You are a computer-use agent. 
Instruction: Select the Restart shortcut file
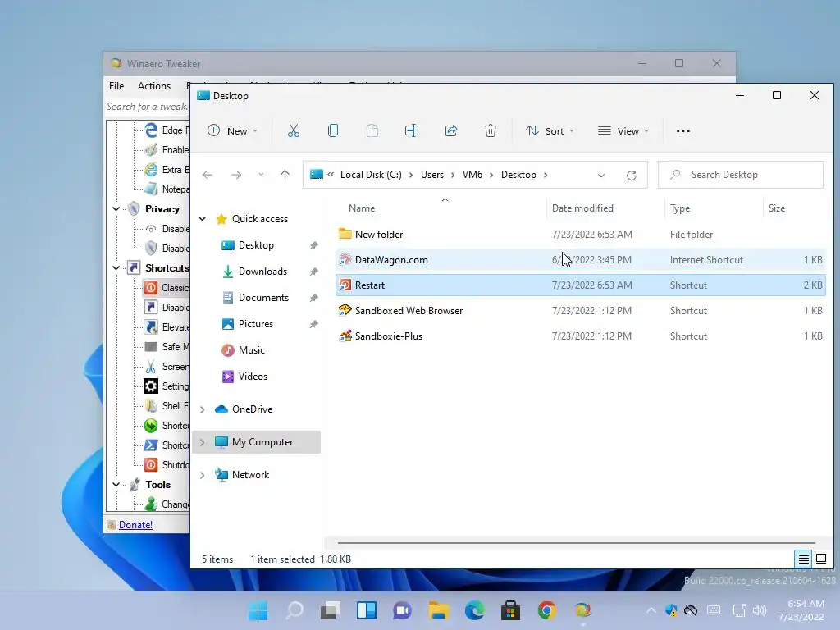click(581, 285)
